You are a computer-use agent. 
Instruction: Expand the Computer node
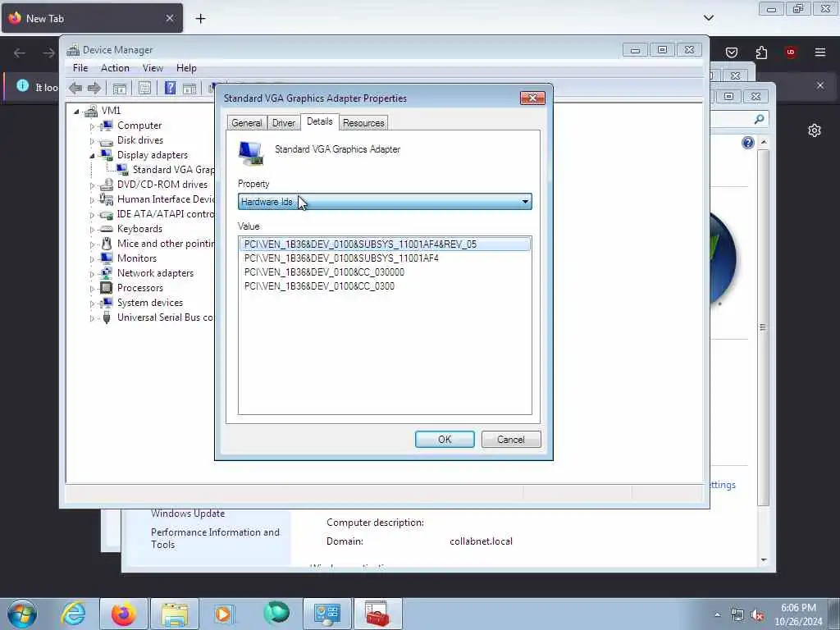point(92,126)
